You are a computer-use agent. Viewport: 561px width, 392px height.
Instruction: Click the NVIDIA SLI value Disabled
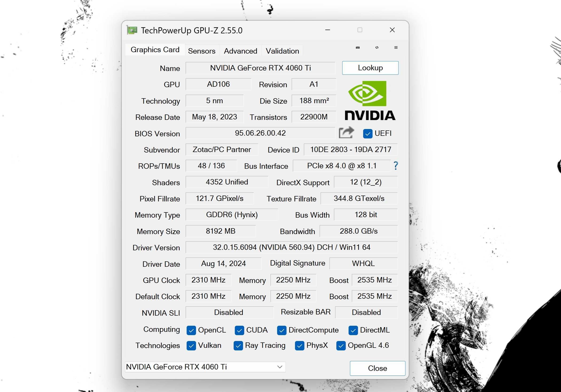point(229,312)
